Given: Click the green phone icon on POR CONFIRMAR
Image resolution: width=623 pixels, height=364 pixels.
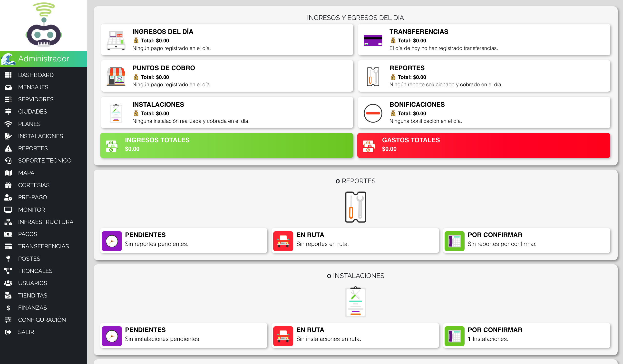Looking at the screenshot, I should pos(454,240).
